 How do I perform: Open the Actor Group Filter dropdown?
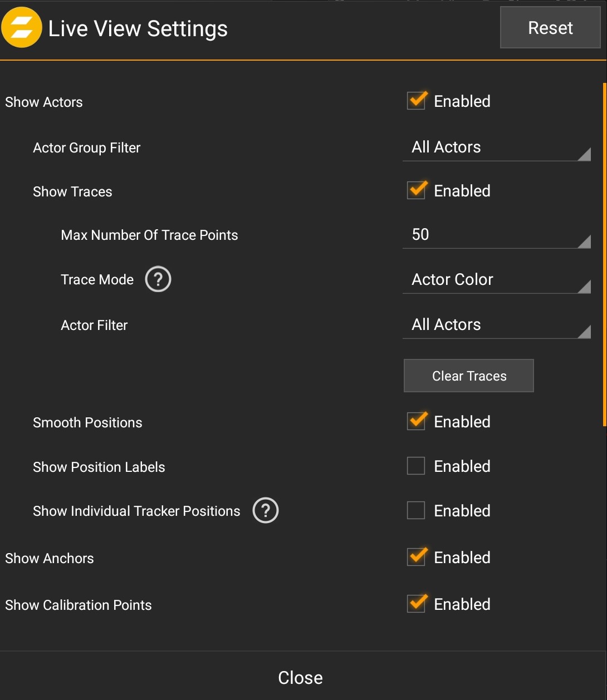[496, 147]
